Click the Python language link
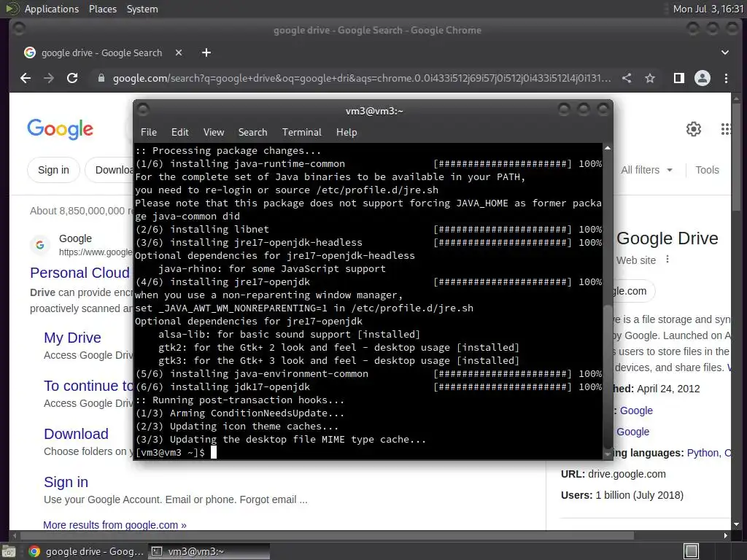Viewport: 747px width, 560px height. click(703, 453)
